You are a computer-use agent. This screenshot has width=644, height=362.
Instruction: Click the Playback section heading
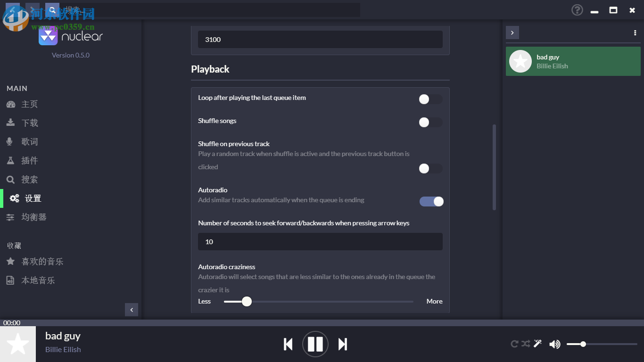click(210, 69)
